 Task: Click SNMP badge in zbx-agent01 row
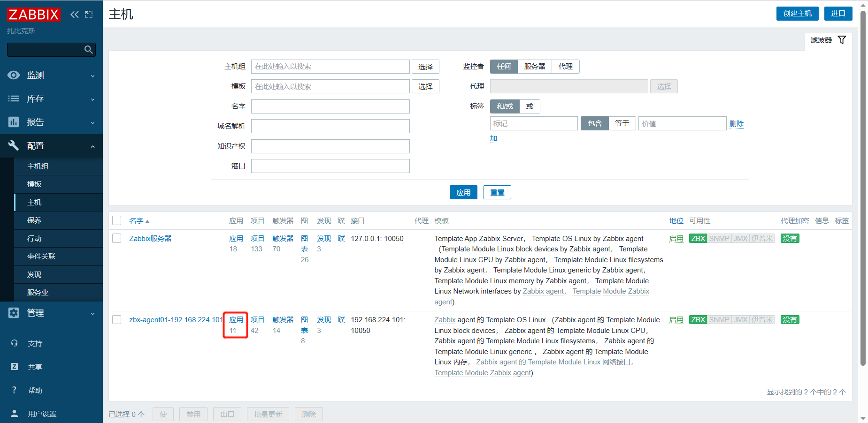pyautogui.click(x=719, y=319)
